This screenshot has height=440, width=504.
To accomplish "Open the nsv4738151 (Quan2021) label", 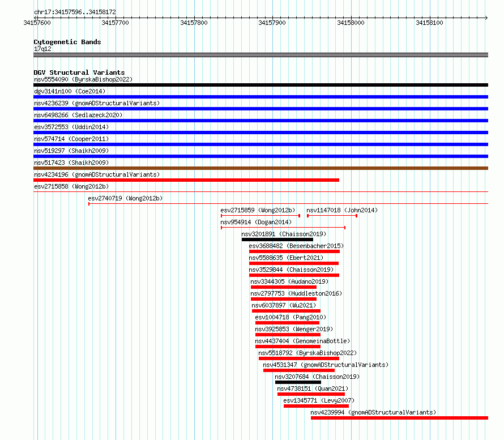I will (313, 388).
